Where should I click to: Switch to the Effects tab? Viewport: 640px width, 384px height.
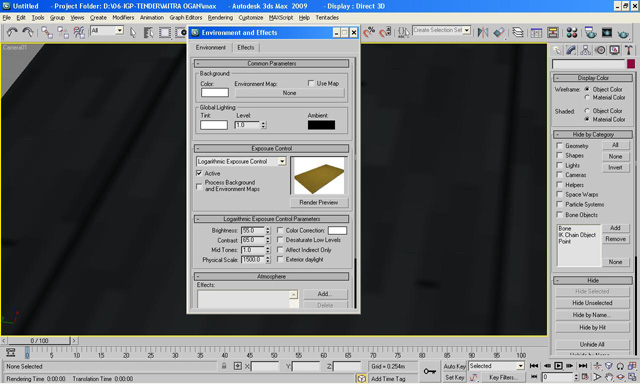[x=246, y=48]
